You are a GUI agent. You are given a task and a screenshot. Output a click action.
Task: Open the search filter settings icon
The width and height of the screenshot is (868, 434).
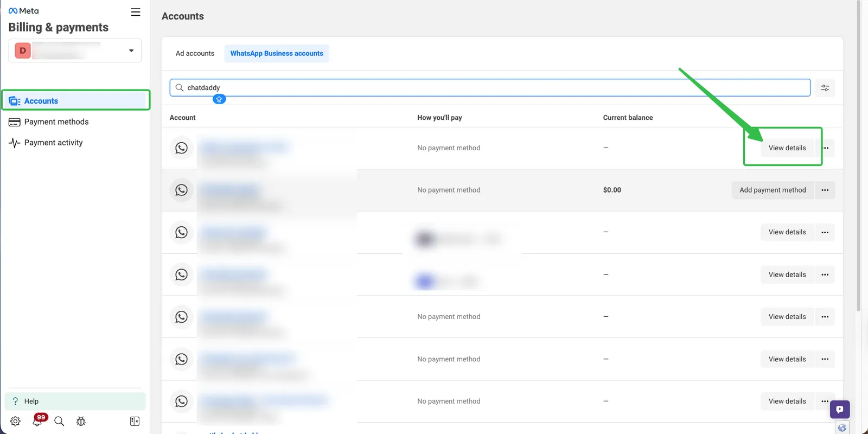pos(825,88)
